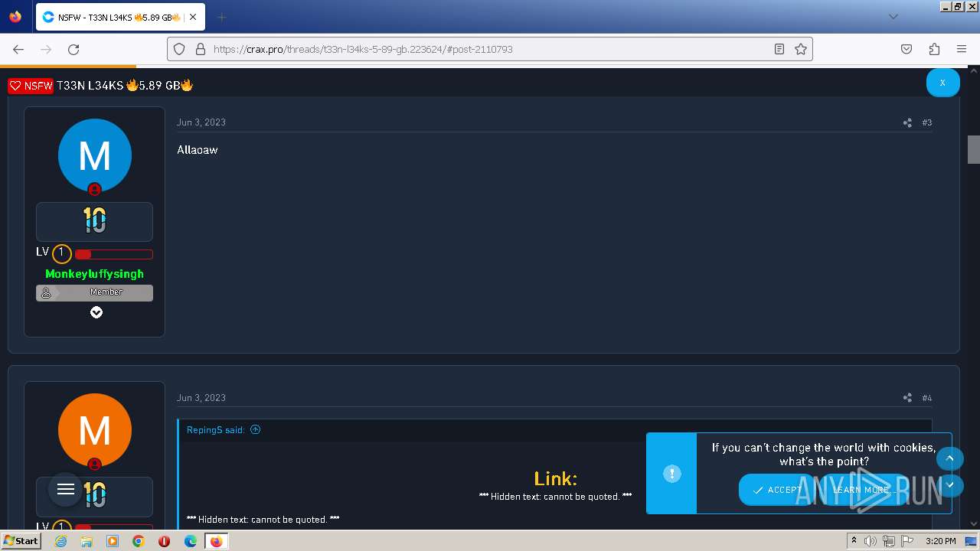Launch media player from taskbar
This screenshot has width=980, height=551.
(113, 541)
